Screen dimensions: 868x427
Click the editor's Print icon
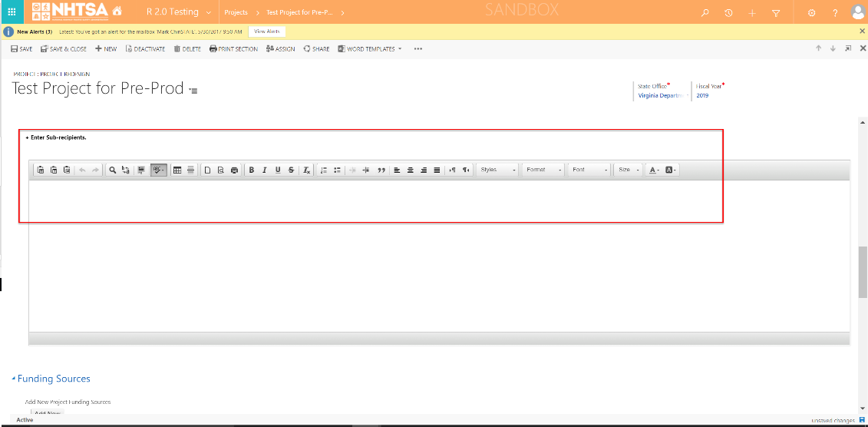tap(234, 170)
